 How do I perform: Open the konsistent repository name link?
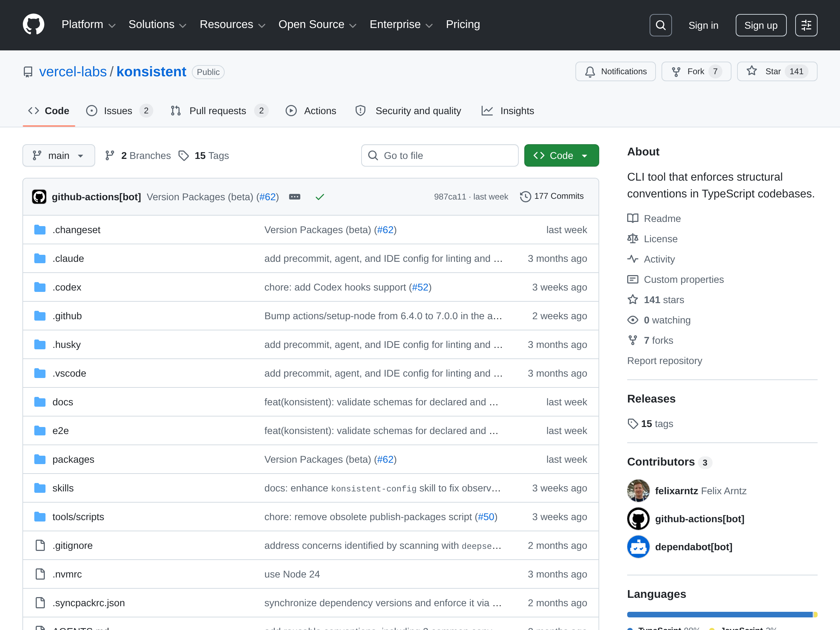(x=152, y=72)
